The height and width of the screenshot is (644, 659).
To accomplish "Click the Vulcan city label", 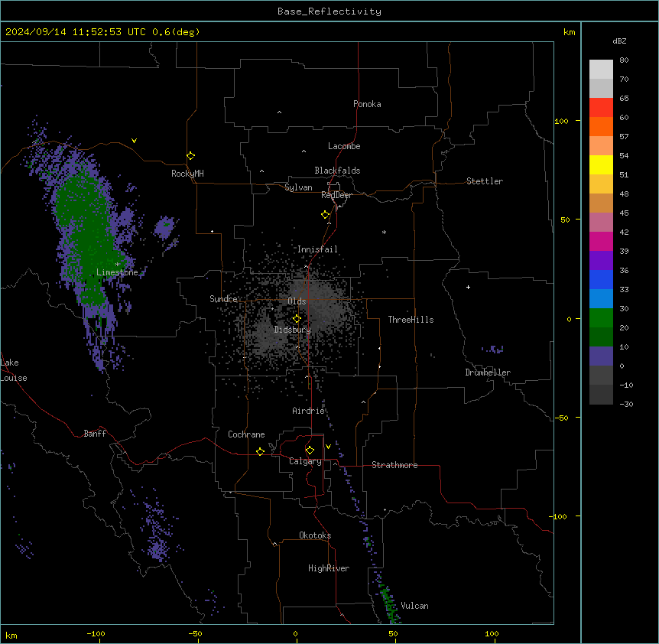I will click(414, 606).
